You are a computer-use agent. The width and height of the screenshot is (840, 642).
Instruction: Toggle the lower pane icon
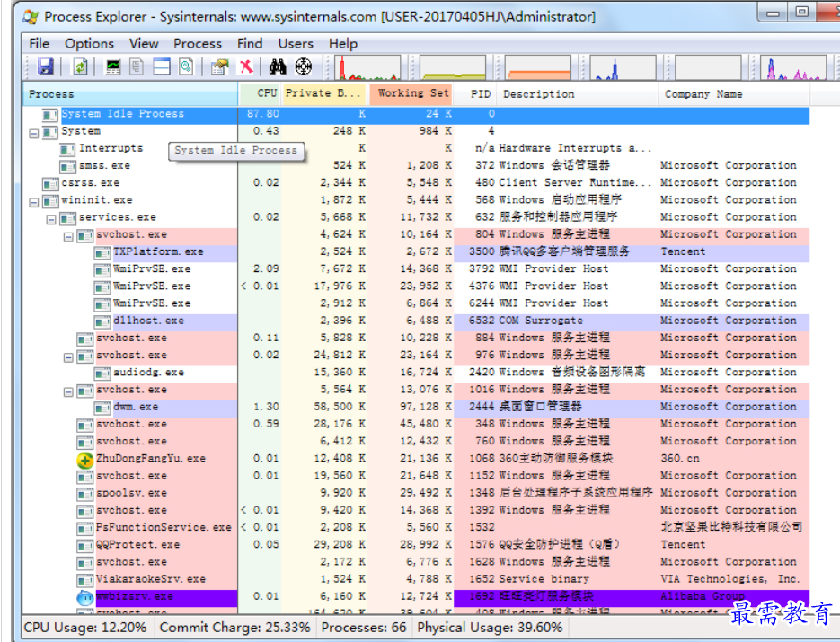[161, 67]
